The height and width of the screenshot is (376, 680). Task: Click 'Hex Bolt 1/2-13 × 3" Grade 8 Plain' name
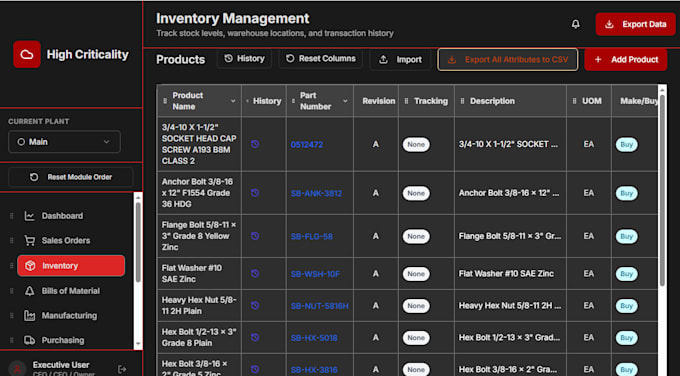tap(199, 337)
